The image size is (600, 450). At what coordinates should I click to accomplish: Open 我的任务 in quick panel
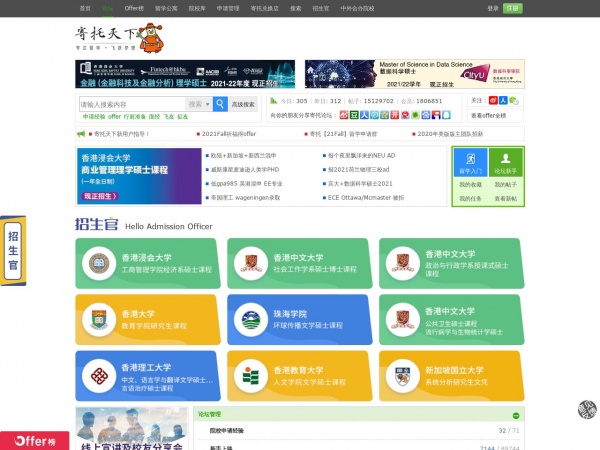click(x=470, y=199)
